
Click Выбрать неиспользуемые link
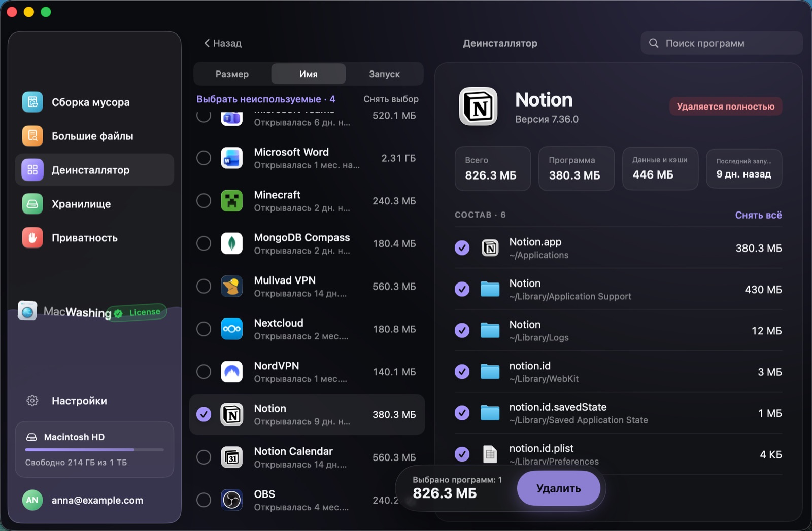(266, 99)
